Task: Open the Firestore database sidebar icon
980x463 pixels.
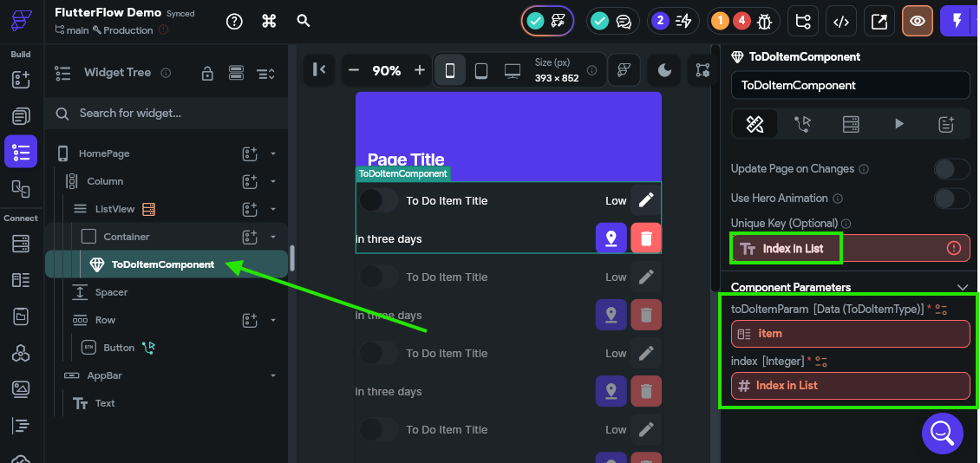Action: (x=21, y=245)
